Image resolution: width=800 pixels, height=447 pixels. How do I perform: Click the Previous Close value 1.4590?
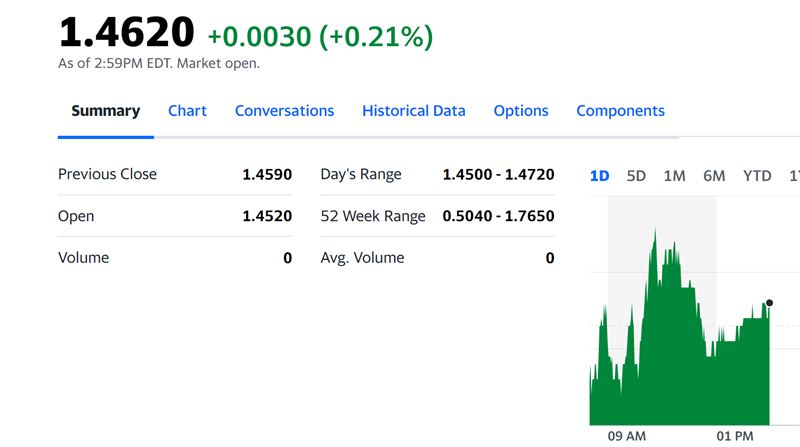267,175
